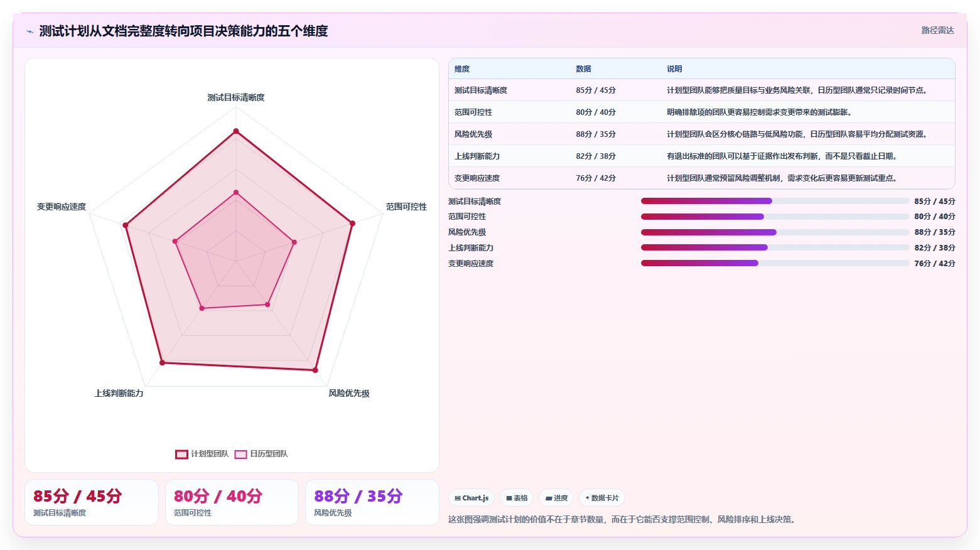The height and width of the screenshot is (550, 980).
Task: Click 日历型团队 radar point on 变更响应速度 axis
Action: tap(175, 241)
